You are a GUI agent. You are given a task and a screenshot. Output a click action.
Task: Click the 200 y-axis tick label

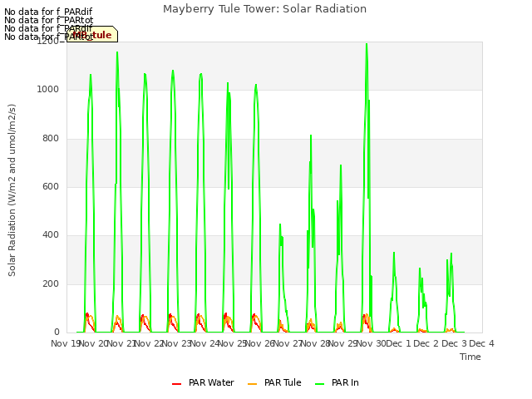[51, 284]
